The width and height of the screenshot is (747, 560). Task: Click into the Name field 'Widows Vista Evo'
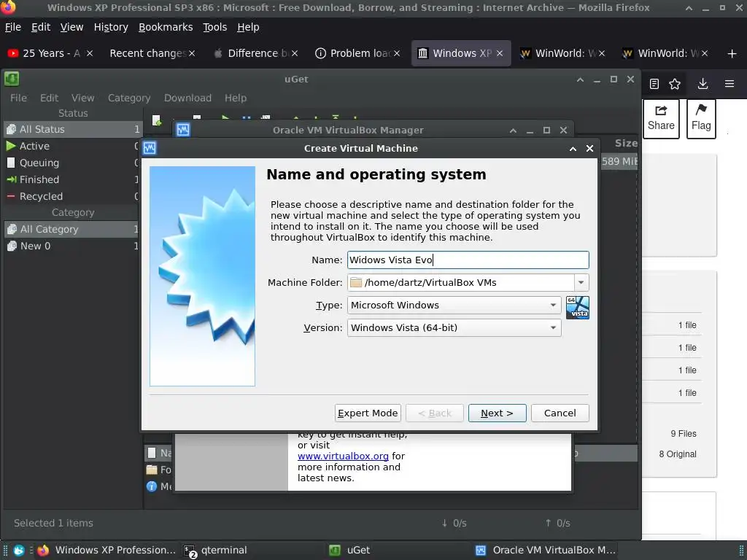[x=468, y=260]
